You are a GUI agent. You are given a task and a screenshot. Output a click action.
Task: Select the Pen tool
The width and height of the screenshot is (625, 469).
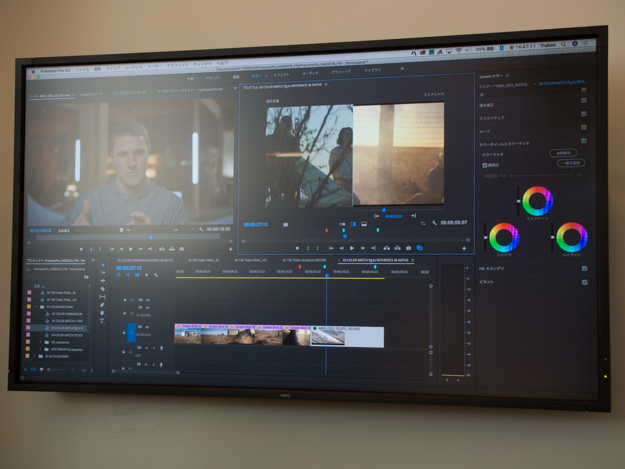(102, 305)
